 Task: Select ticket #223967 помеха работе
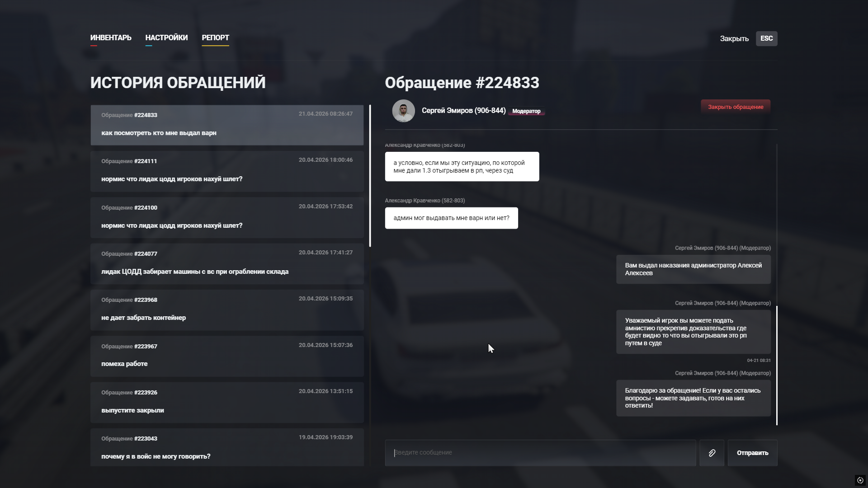[x=227, y=356]
